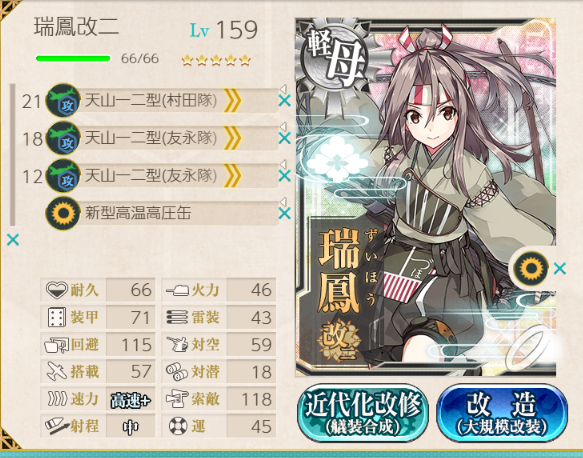Click the green HP bar

click(x=73, y=58)
